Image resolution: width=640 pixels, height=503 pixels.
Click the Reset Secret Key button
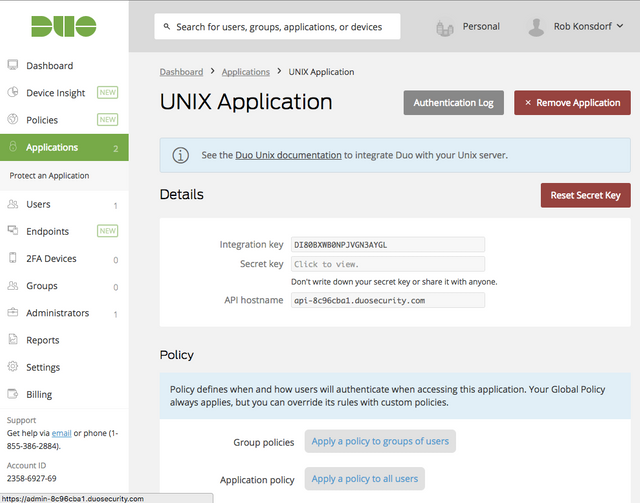coord(586,195)
